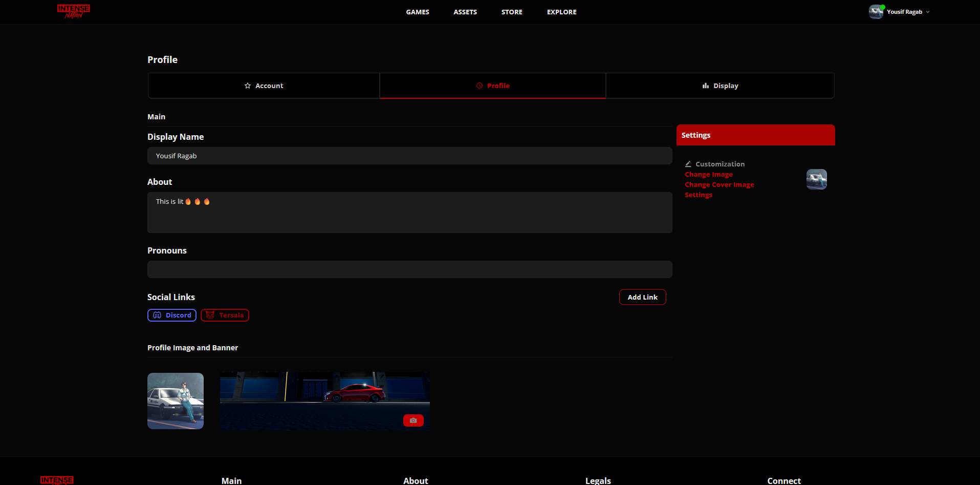Go to the STORE menu item
The width and height of the screenshot is (980, 485).
[512, 12]
